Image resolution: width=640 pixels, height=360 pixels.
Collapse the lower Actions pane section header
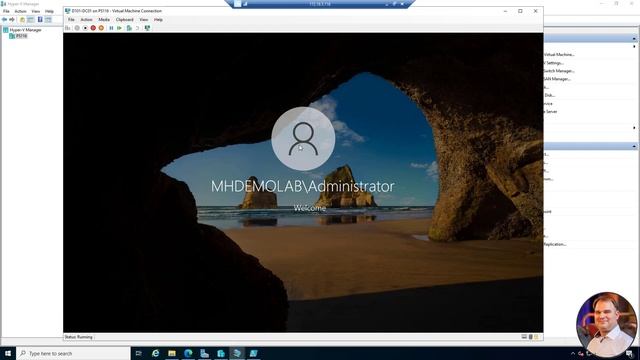(x=634, y=146)
